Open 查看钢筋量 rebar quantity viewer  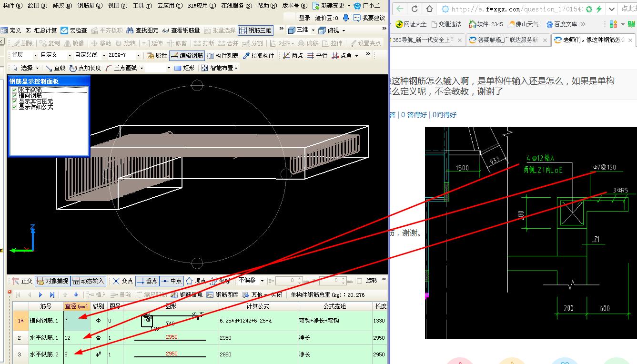181,30
